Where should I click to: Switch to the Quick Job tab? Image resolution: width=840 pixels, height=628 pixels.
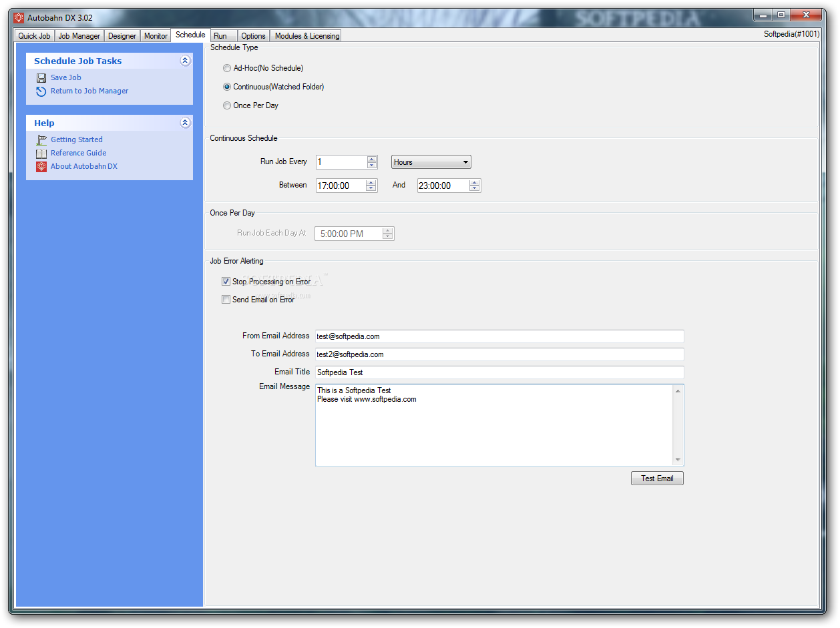34,36
